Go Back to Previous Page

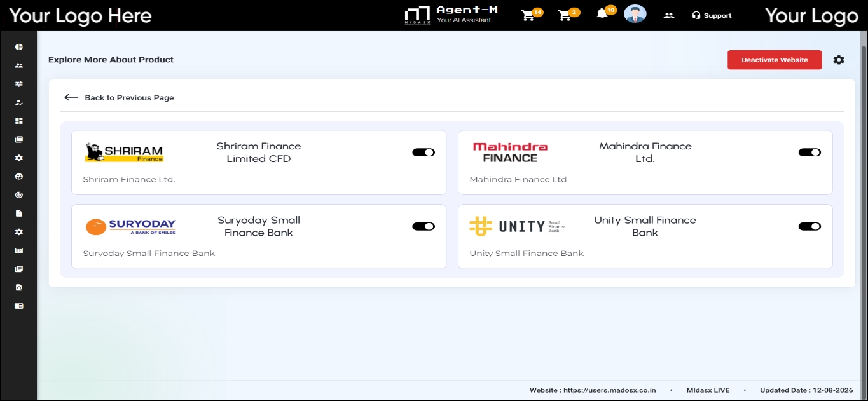pos(129,97)
